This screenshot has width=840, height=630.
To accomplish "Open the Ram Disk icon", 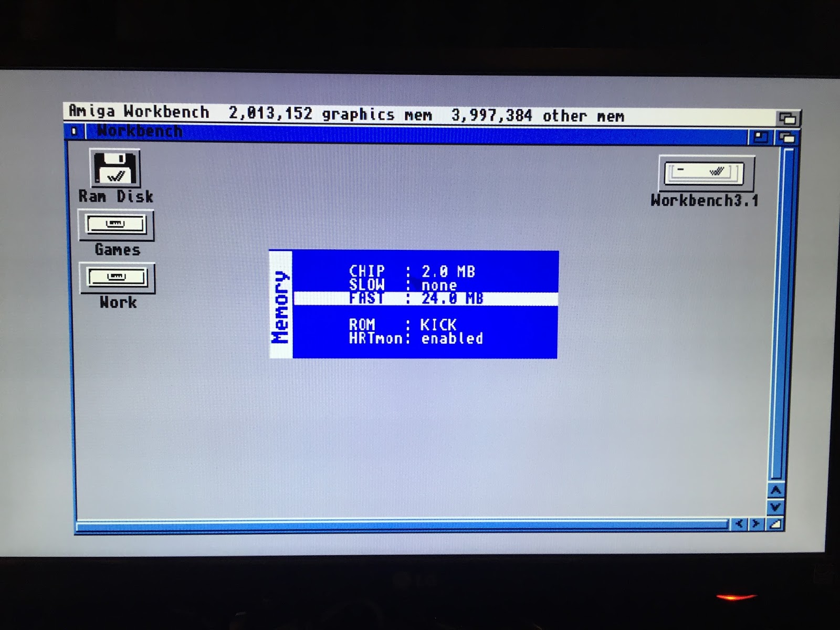I will coord(115,169).
